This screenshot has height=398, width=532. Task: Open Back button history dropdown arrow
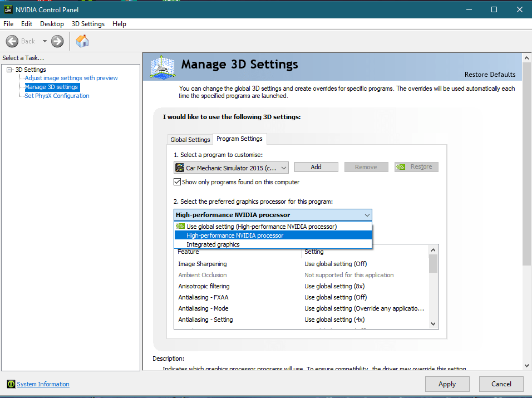coord(45,41)
